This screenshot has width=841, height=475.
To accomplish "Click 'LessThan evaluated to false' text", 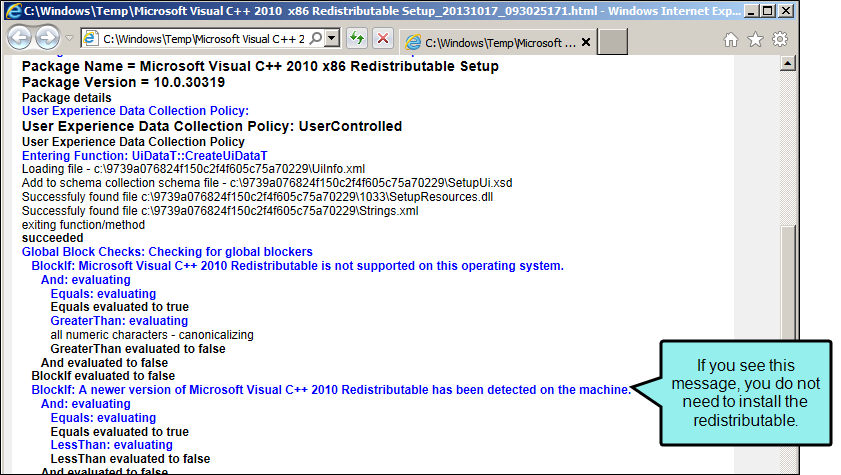I will (130, 459).
